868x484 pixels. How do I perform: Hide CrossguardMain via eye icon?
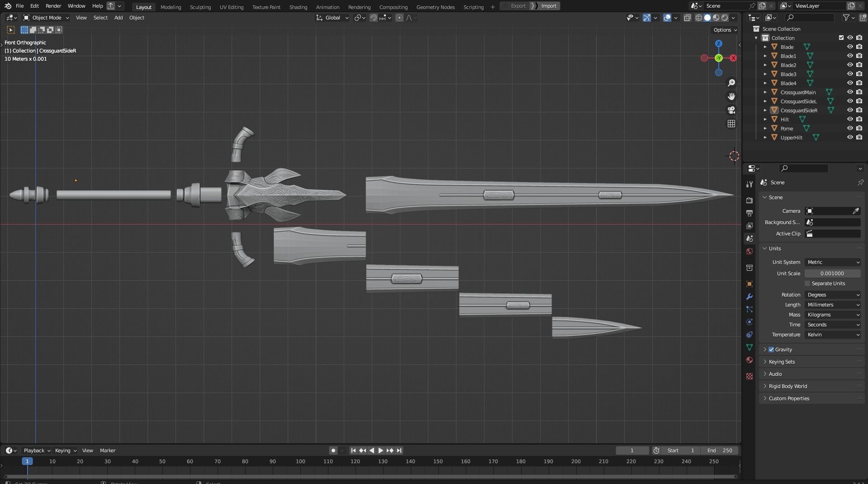tap(850, 92)
